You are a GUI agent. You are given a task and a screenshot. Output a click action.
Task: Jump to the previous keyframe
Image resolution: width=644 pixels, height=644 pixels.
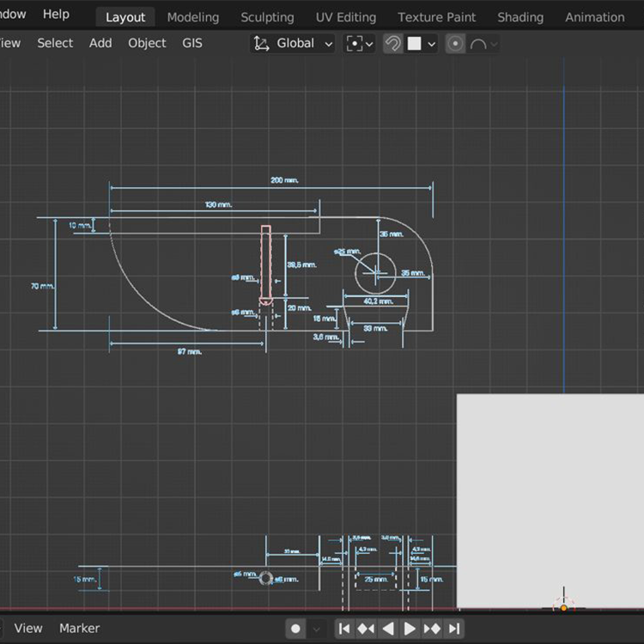pos(366,629)
